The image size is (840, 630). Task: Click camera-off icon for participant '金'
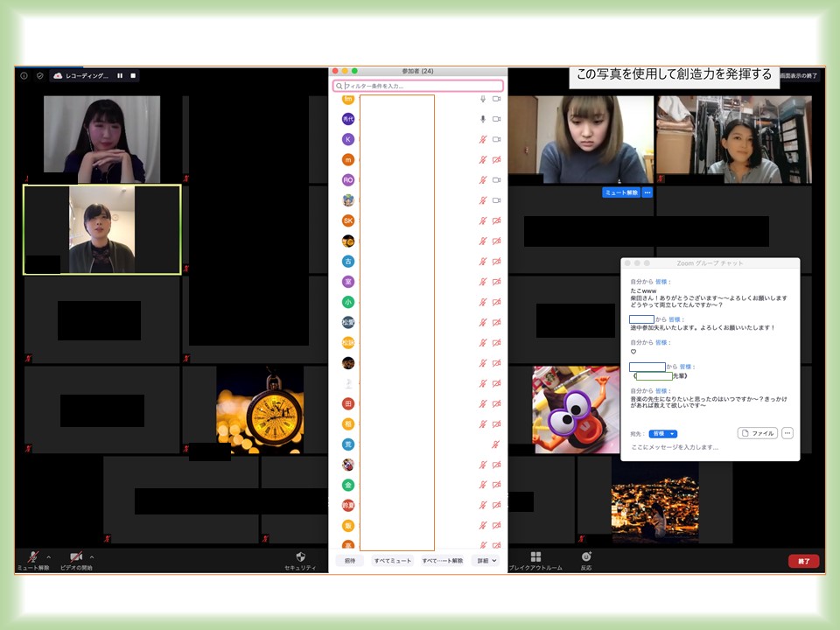tap(497, 485)
